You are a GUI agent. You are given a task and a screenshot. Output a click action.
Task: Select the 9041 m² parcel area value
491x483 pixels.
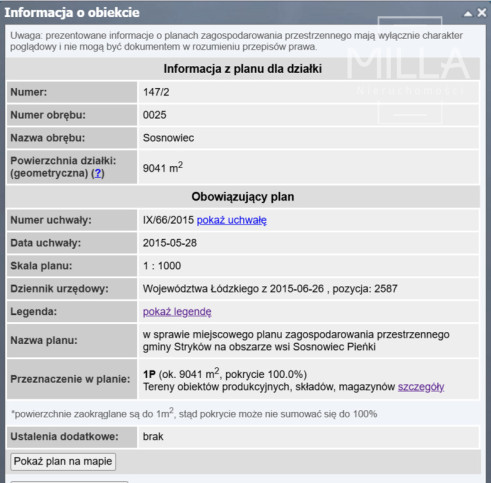tap(163, 167)
